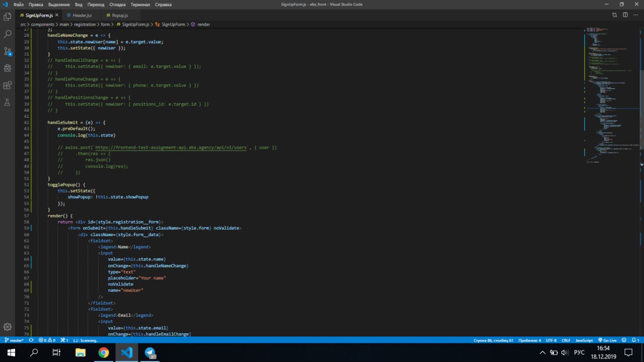This screenshot has height=362, width=644.
Task: Open the Test flask view
Action: pos(8,102)
